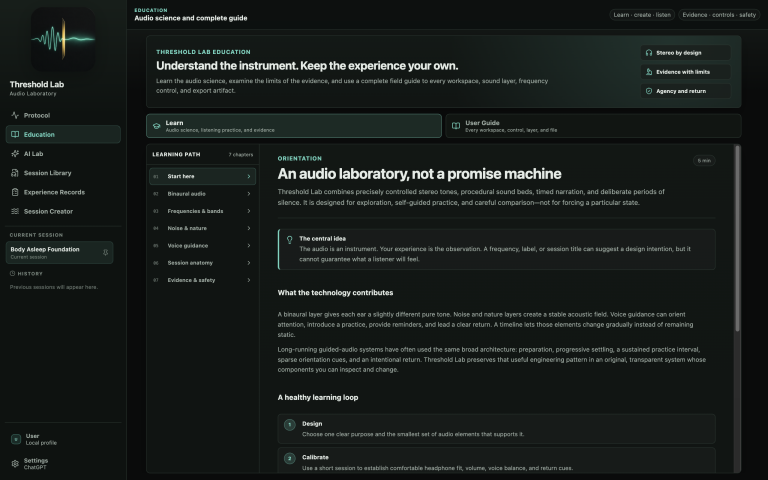This screenshot has height=480, width=768.
Task: Click the AI Lab sparkle icon
Action: tap(15, 154)
